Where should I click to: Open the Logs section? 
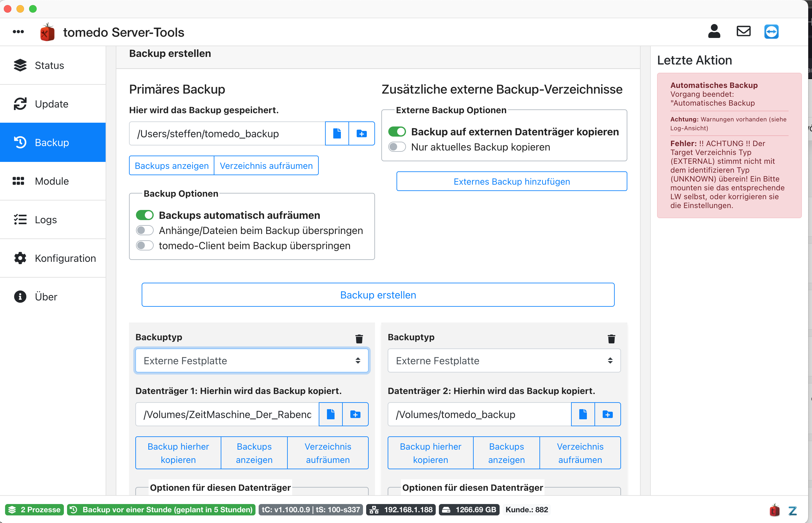pos(52,219)
